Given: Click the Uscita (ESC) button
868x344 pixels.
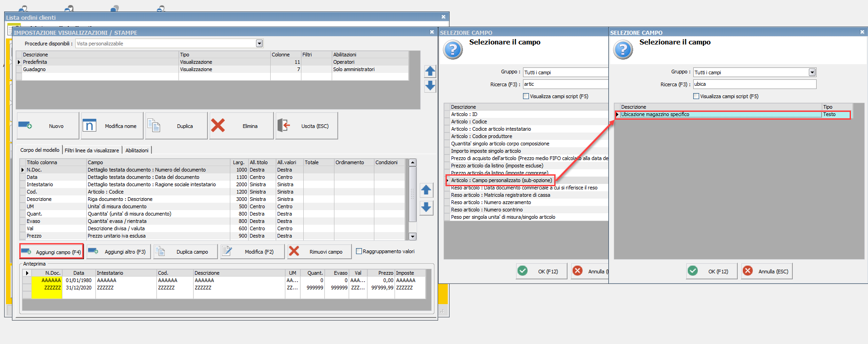Looking at the screenshot, I should [x=306, y=126].
